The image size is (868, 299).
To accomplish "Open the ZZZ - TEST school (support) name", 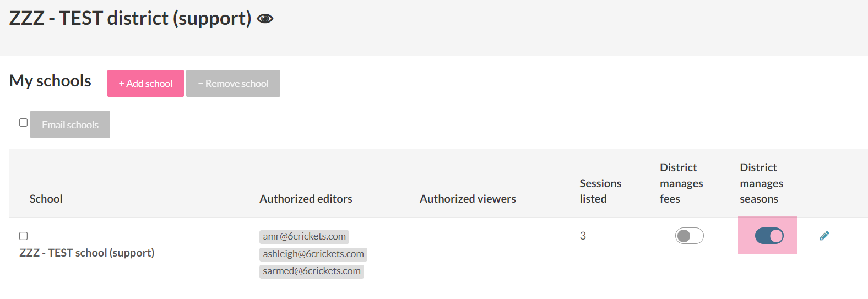I will click(86, 253).
